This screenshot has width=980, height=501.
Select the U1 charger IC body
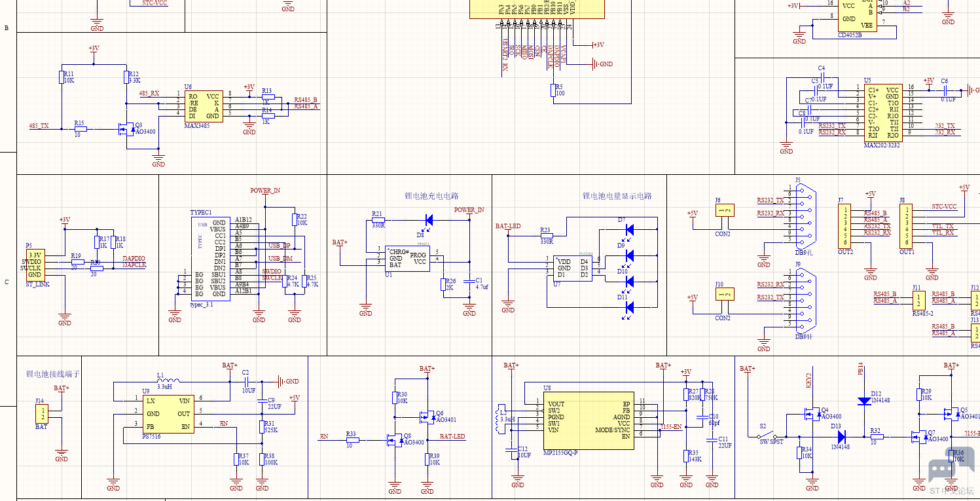[407, 257]
